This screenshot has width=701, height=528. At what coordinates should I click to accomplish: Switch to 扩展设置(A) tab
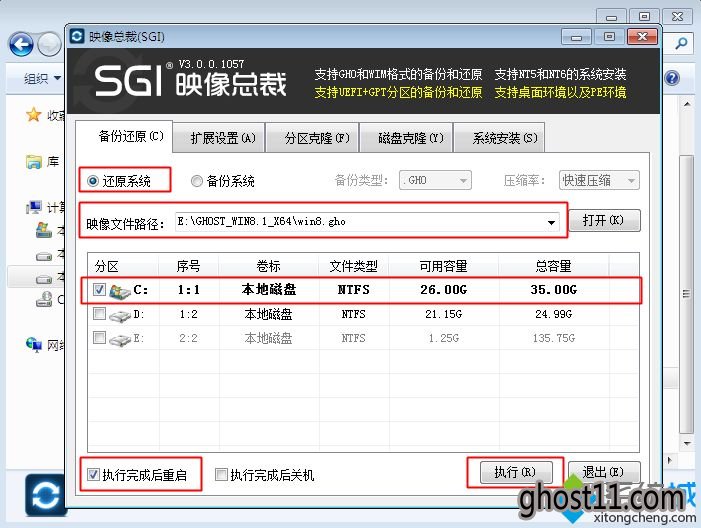pos(219,138)
